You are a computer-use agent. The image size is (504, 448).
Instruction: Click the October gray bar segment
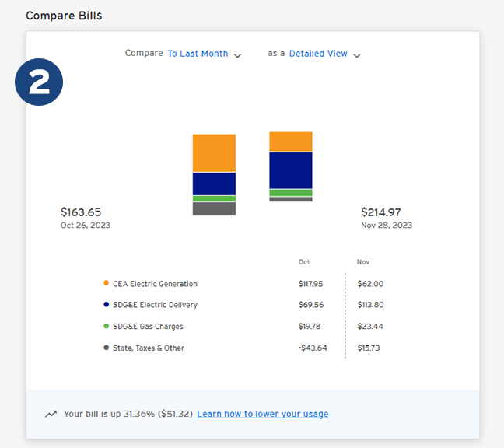coord(214,208)
